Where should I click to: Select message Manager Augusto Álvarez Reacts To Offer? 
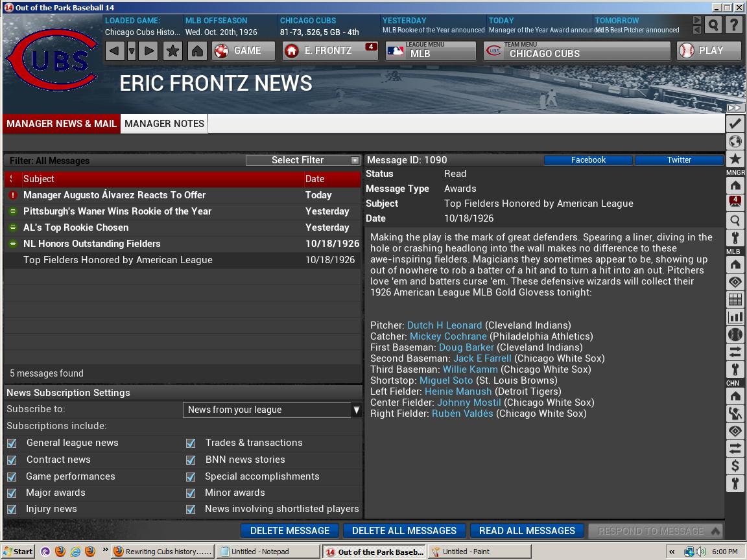(x=182, y=195)
